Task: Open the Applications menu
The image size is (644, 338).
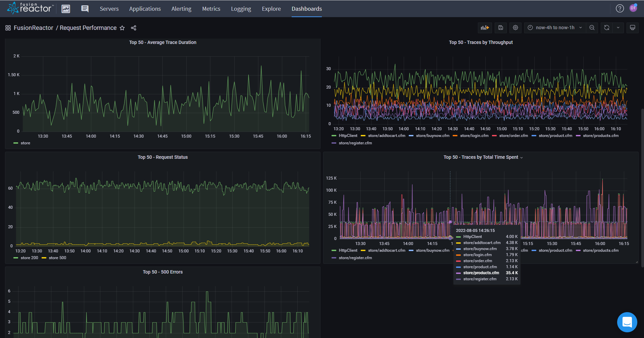Action: [145, 9]
